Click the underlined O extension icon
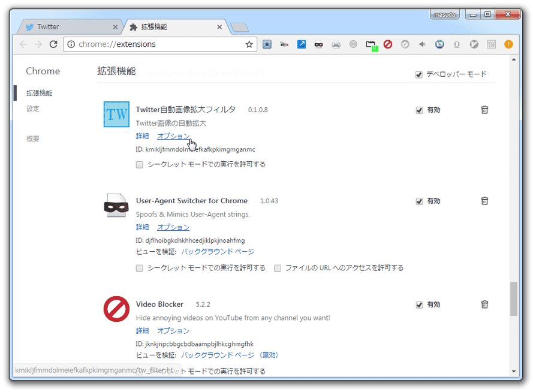The height and width of the screenshot is (392, 533). (x=457, y=44)
